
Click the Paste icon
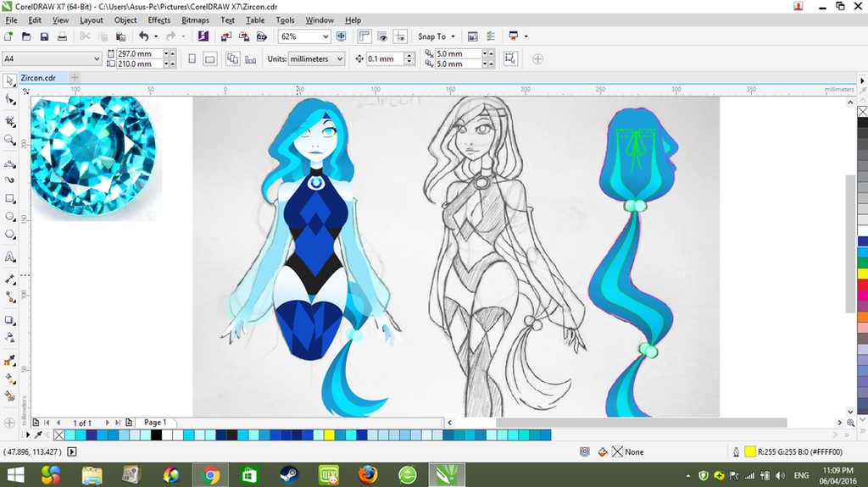tap(120, 36)
